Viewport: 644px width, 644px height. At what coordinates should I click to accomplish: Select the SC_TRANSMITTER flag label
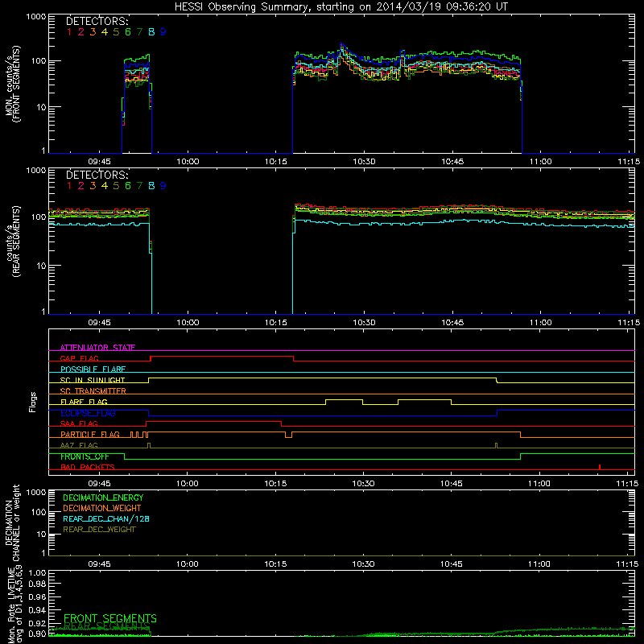click(93, 390)
